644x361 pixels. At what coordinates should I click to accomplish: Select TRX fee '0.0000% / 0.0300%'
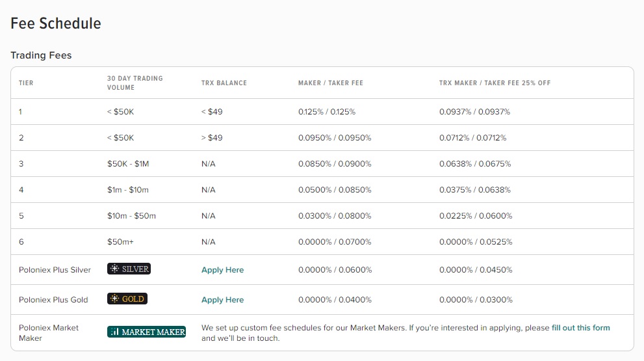476,300
